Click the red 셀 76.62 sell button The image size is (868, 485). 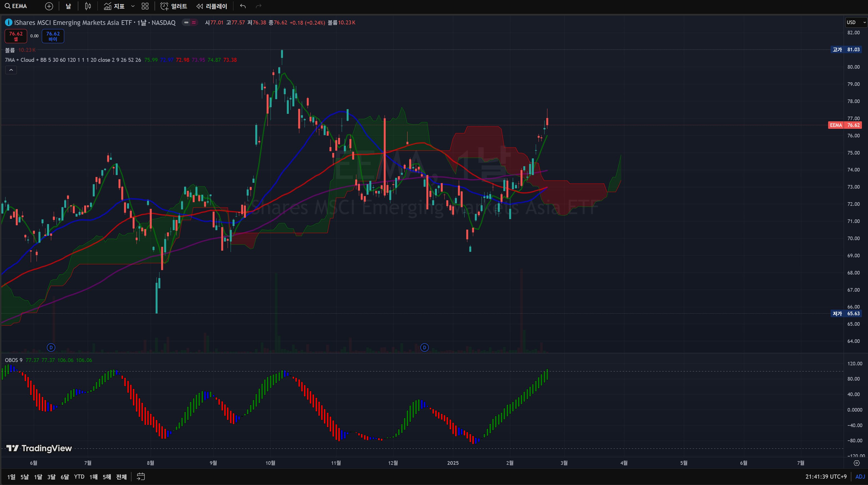(x=16, y=36)
